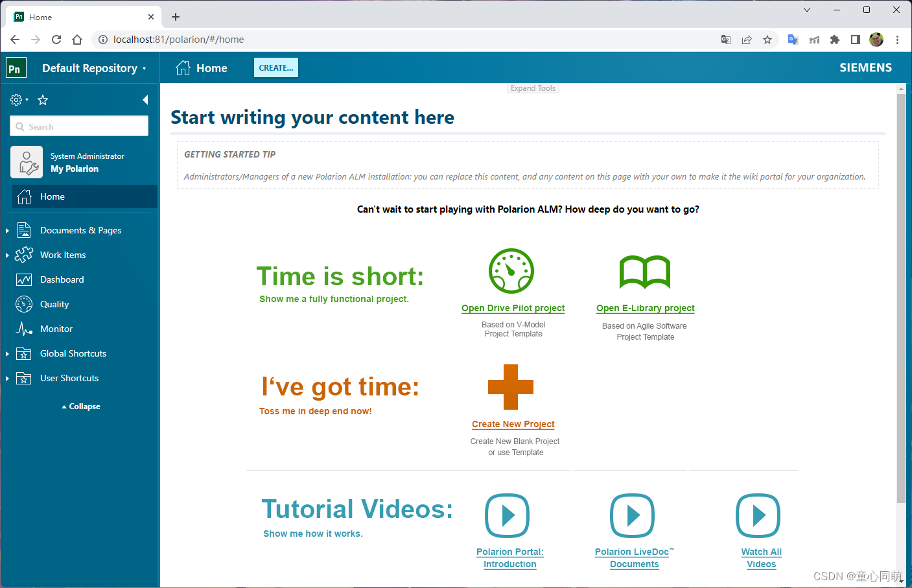Click scrollbar up arrow at page top
This screenshot has height=588, width=912.
coord(901,88)
